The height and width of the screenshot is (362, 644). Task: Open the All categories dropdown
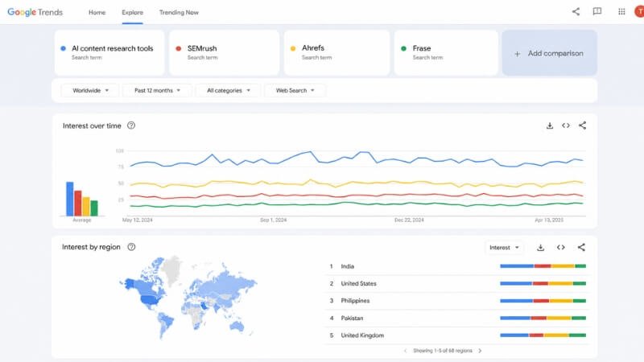229,90
